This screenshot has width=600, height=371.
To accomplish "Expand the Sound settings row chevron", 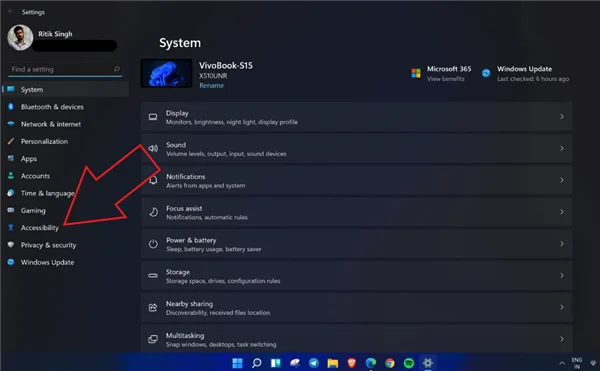I will (561, 148).
